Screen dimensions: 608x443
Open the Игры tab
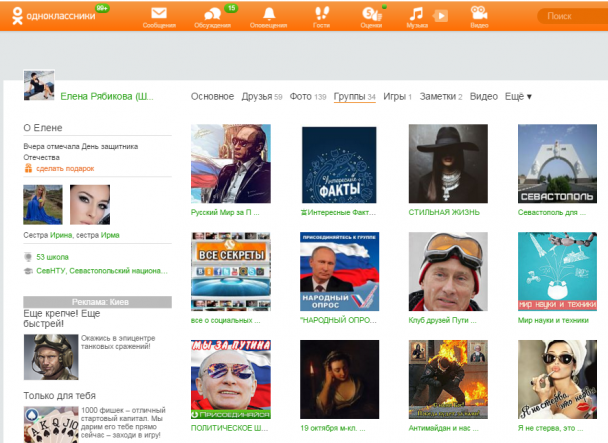394,97
